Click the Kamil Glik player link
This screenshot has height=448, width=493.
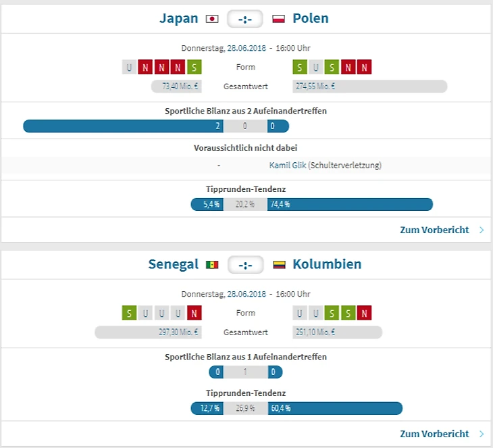coord(288,165)
